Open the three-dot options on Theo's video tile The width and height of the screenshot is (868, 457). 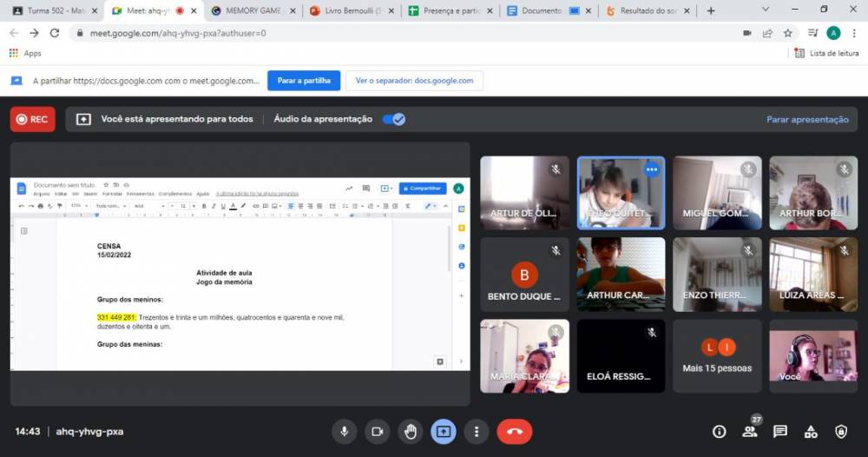(651, 169)
